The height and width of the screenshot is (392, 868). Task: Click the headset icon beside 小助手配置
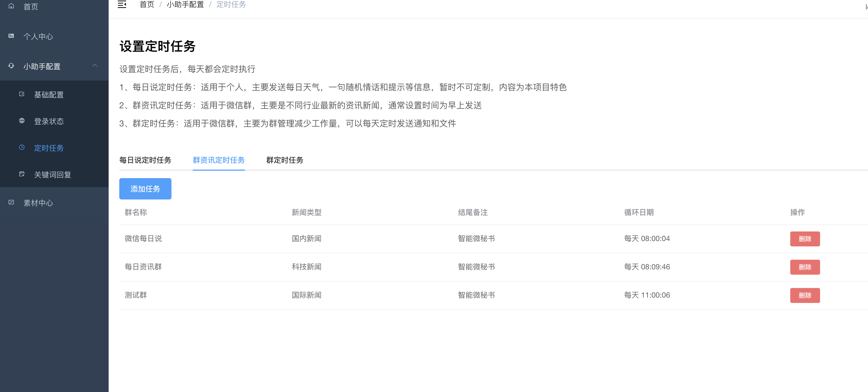(11, 66)
